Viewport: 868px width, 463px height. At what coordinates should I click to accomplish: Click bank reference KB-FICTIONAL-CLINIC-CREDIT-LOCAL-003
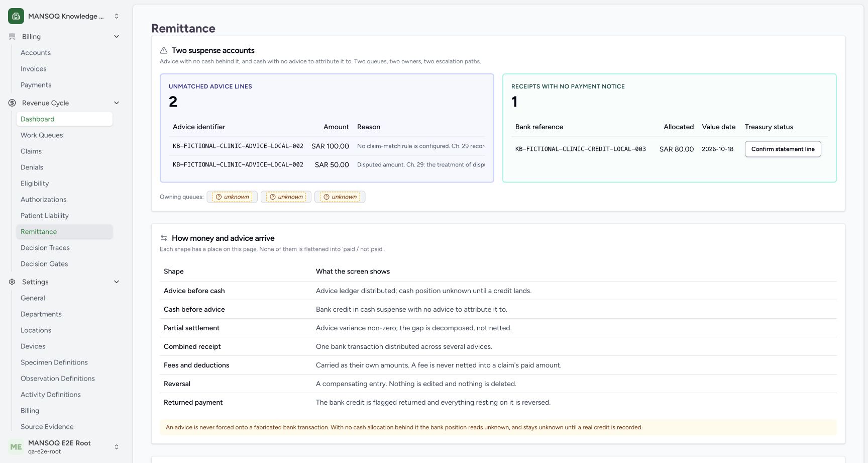tap(581, 149)
